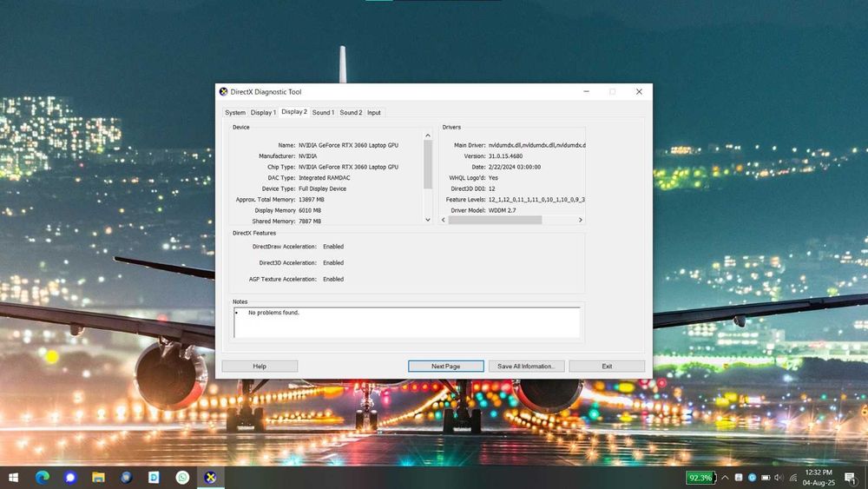Screen dimensions: 868x489
Task: Minimize the DirectX Diagnostic Tool window
Action: (x=586, y=92)
